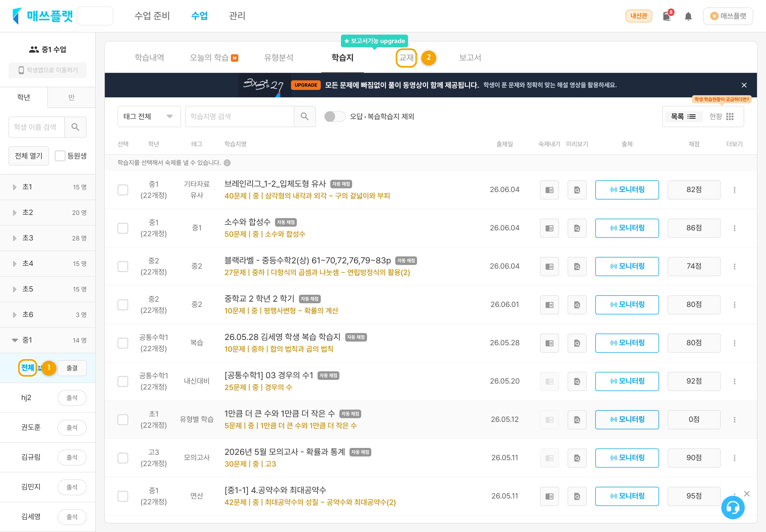Expand the 초5 grade group
The width and height of the screenshot is (766, 532).
point(48,289)
